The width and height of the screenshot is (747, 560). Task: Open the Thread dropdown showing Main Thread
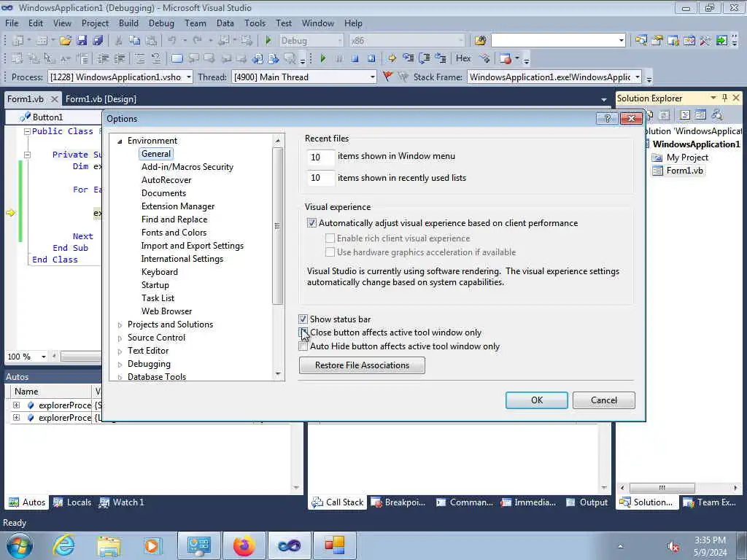372,77
